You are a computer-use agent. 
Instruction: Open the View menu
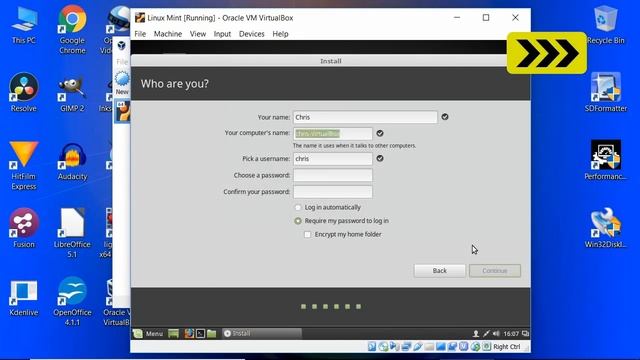tap(198, 34)
